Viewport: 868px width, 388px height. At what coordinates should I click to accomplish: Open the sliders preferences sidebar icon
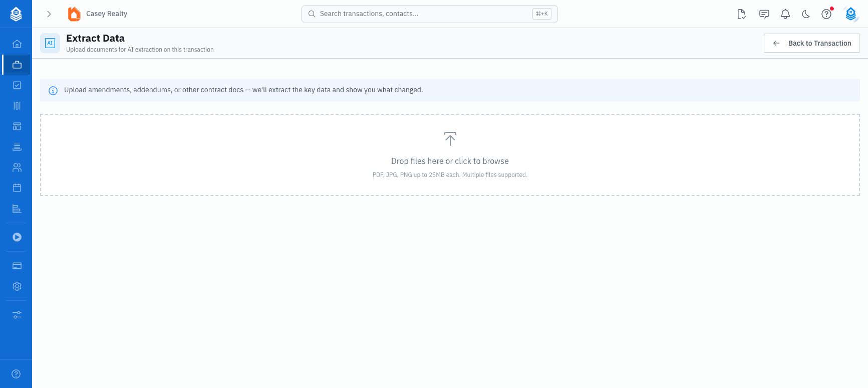(x=17, y=315)
